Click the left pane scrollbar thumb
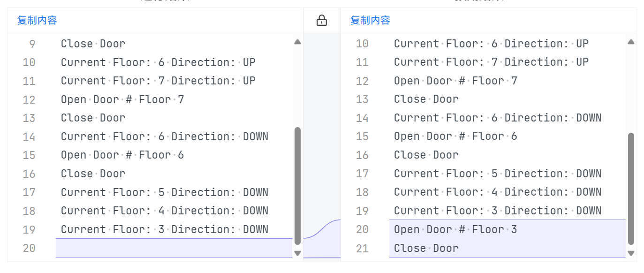Viewport: 644px width, 273px height. [x=297, y=185]
